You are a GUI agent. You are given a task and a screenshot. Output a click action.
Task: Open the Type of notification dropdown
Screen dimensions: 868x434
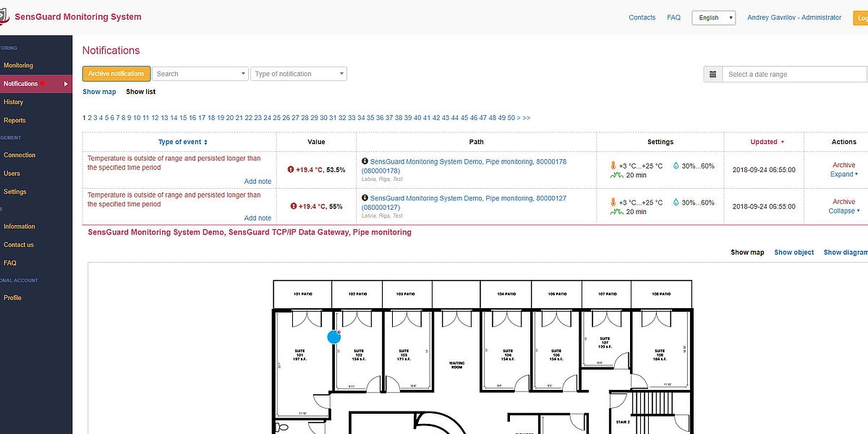tap(299, 74)
